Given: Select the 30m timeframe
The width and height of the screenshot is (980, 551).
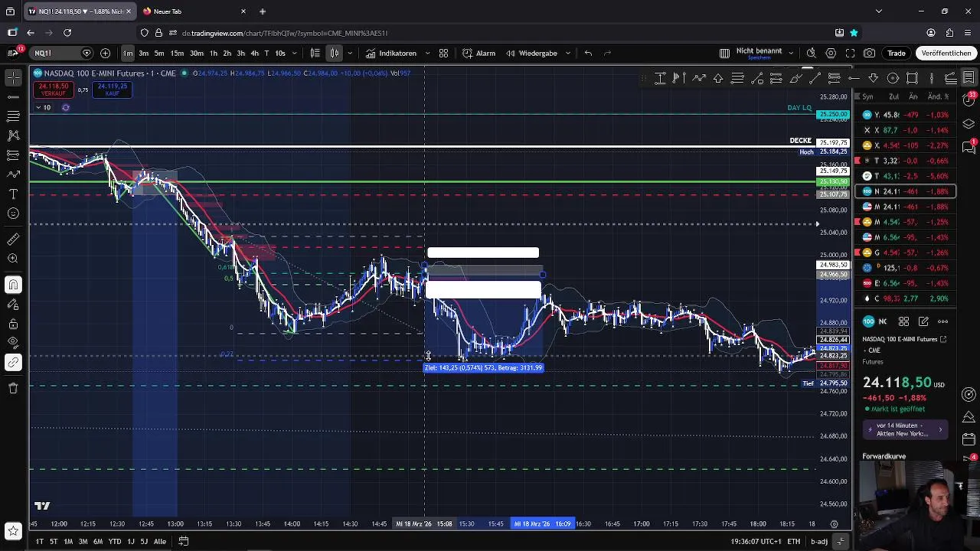Looking at the screenshot, I should (197, 53).
